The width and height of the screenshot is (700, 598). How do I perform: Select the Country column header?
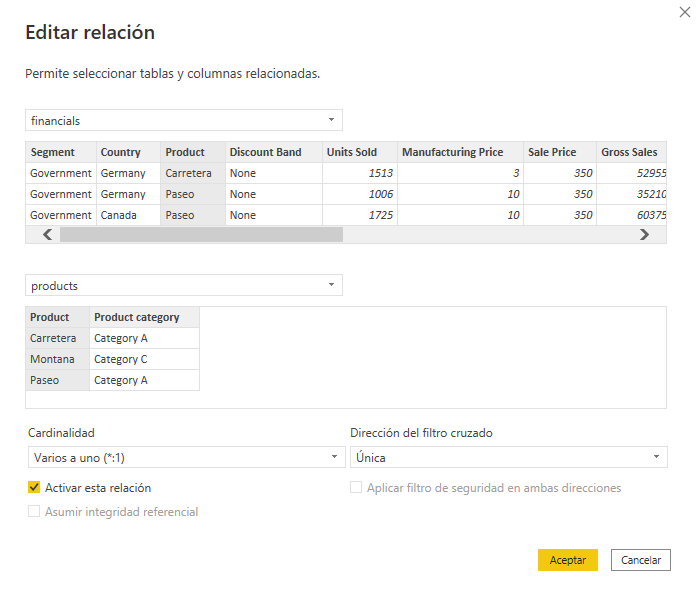[x=120, y=152]
